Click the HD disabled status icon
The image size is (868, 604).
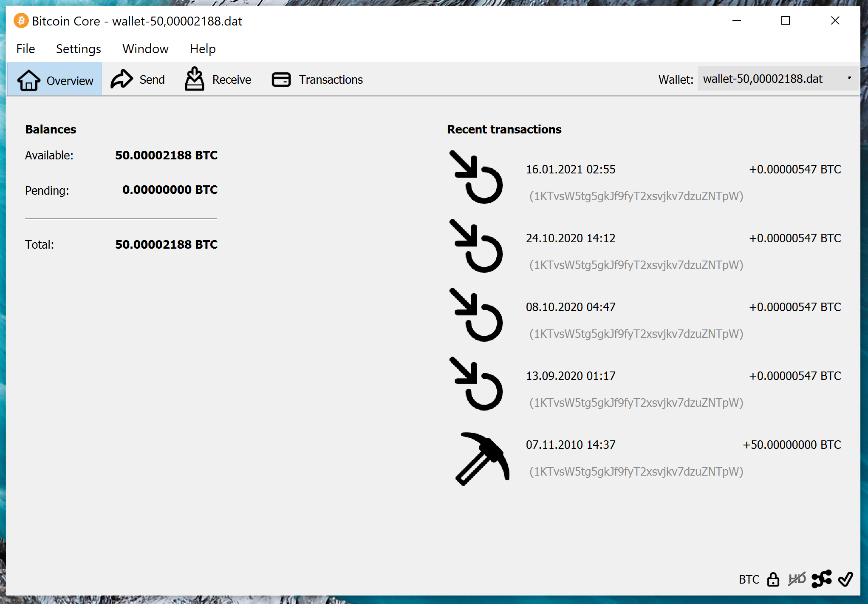tap(797, 579)
